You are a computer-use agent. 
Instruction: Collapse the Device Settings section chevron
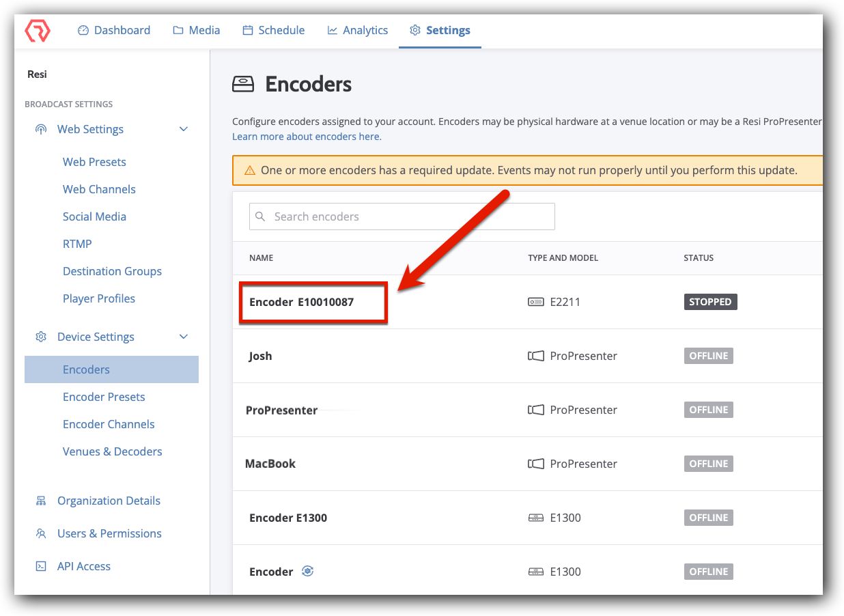coord(183,337)
